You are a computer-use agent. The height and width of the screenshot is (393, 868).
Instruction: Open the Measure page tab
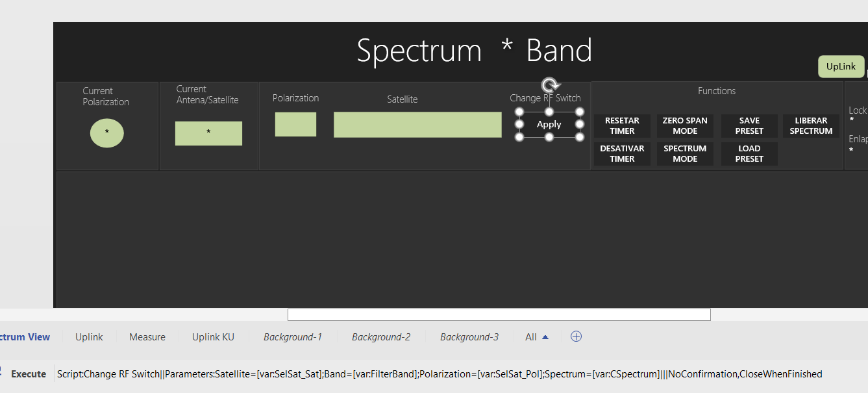coord(147,337)
